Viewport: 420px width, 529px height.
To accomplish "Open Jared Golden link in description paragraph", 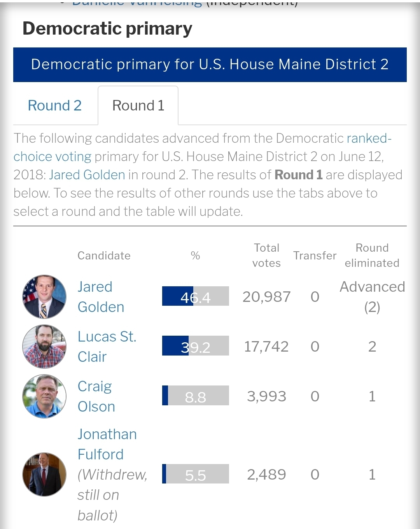I will coord(87,175).
